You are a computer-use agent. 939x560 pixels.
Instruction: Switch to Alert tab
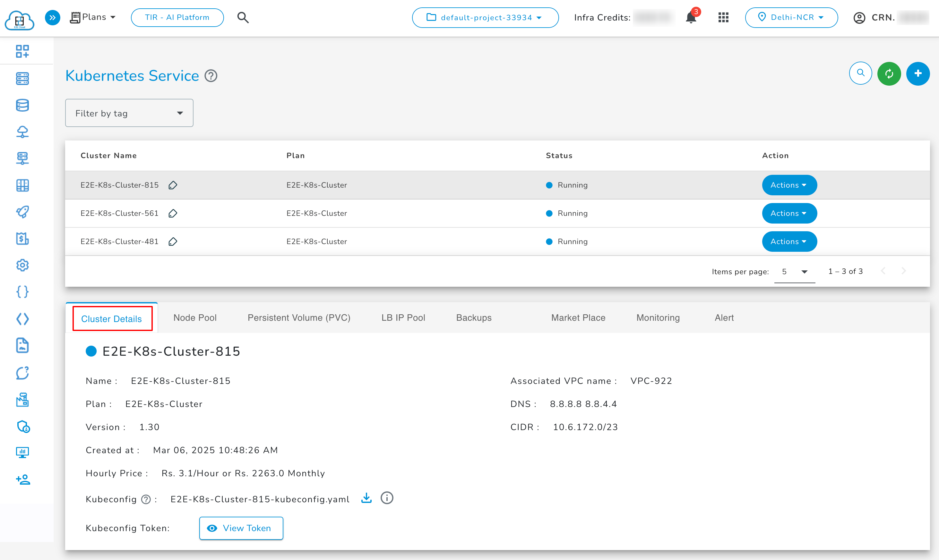pyautogui.click(x=724, y=318)
